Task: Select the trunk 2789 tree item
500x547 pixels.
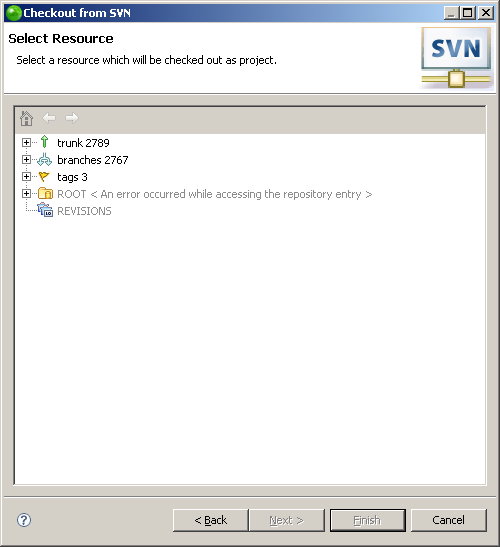Action: click(83, 143)
